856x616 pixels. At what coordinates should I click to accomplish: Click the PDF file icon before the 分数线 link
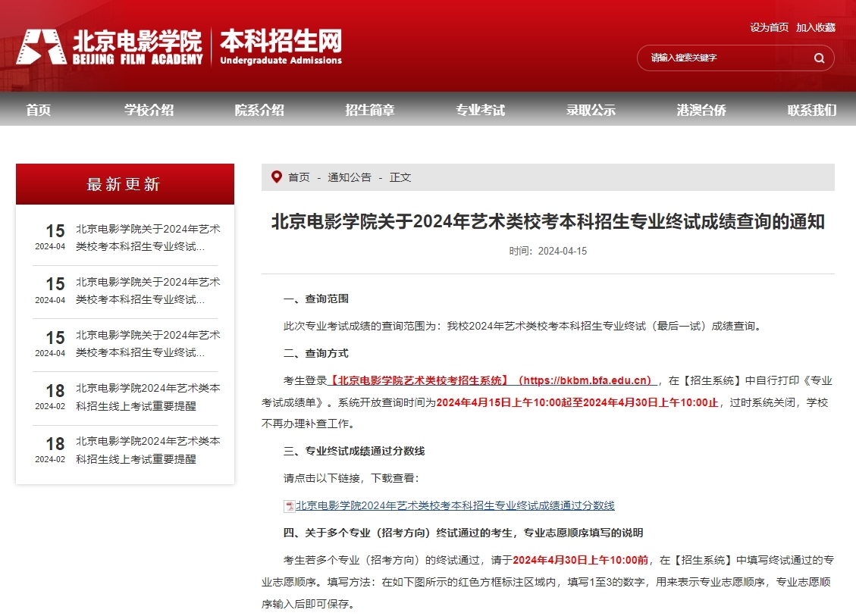click(x=289, y=506)
